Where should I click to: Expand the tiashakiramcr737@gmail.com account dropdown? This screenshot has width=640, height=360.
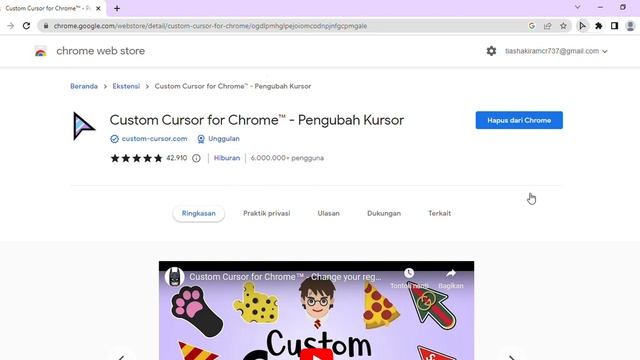tap(556, 51)
